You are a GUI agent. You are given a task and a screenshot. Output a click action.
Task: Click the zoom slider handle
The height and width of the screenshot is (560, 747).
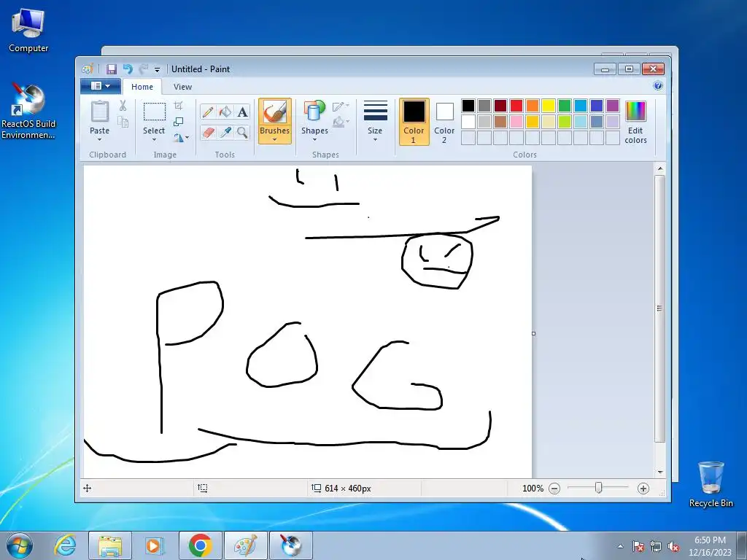tap(598, 488)
